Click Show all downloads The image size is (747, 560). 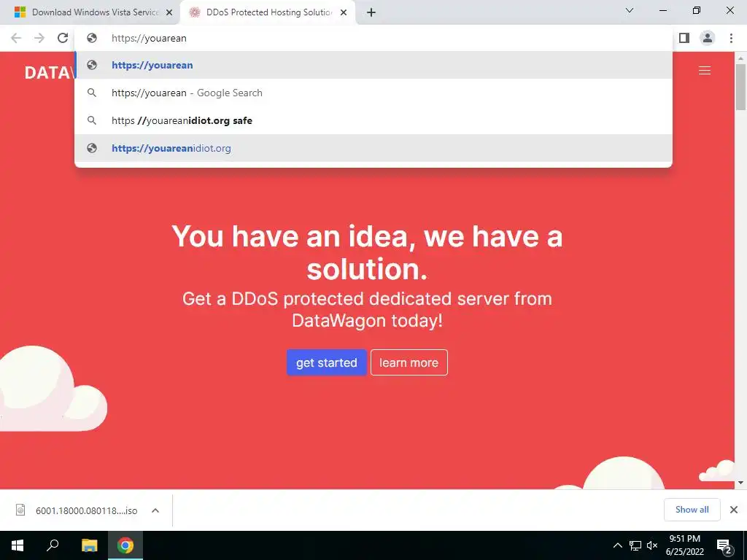[x=692, y=510]
